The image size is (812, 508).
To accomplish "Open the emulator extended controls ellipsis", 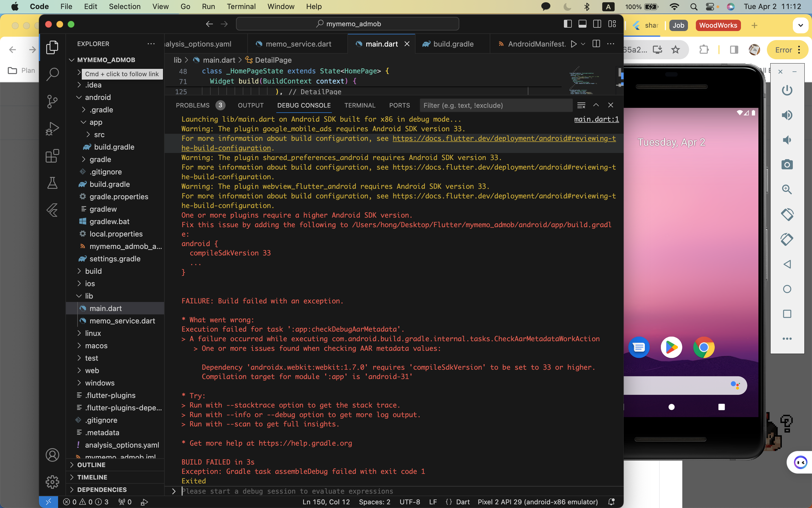I will click(787, 339).
